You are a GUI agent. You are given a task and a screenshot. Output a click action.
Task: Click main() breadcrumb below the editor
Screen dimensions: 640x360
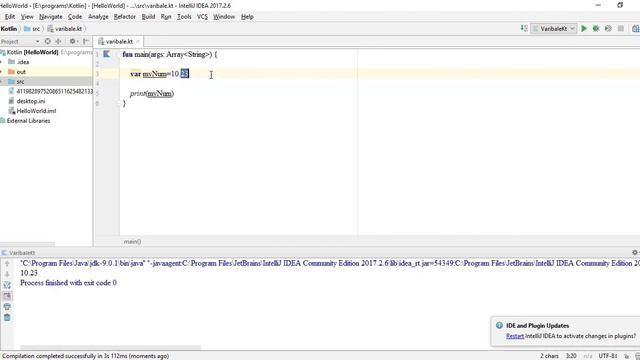coord(132,242)
